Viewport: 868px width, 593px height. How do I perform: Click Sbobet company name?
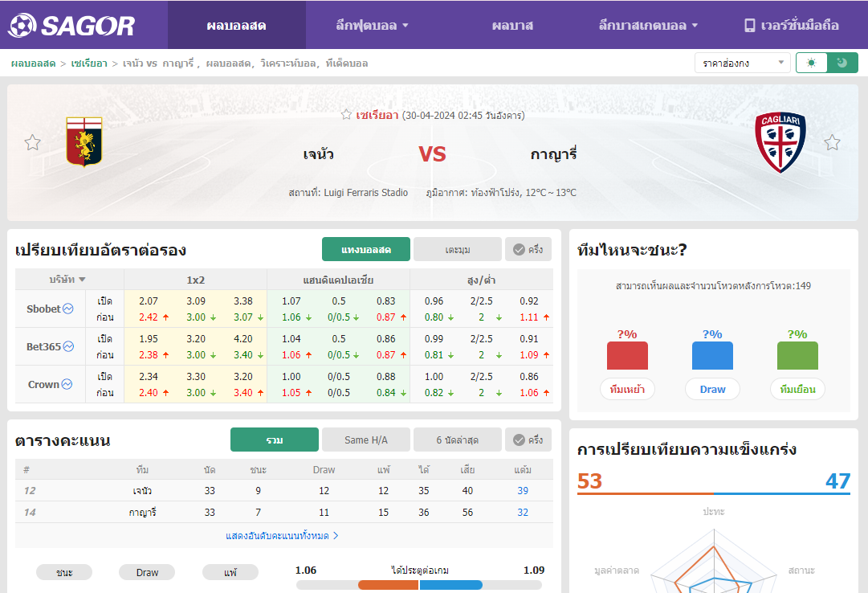(x=43, y=309)
